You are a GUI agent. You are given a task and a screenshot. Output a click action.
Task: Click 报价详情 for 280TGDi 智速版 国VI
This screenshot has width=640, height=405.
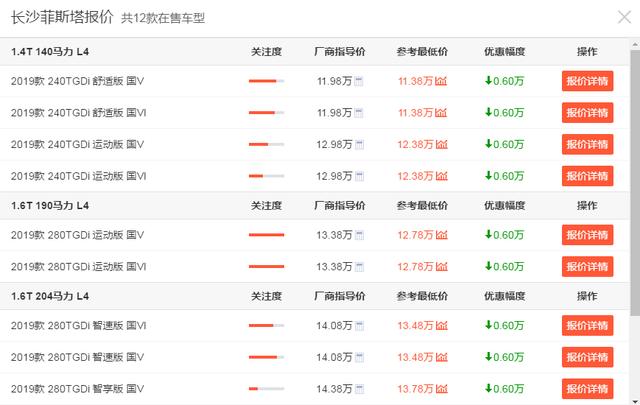[x=587, y=326]
